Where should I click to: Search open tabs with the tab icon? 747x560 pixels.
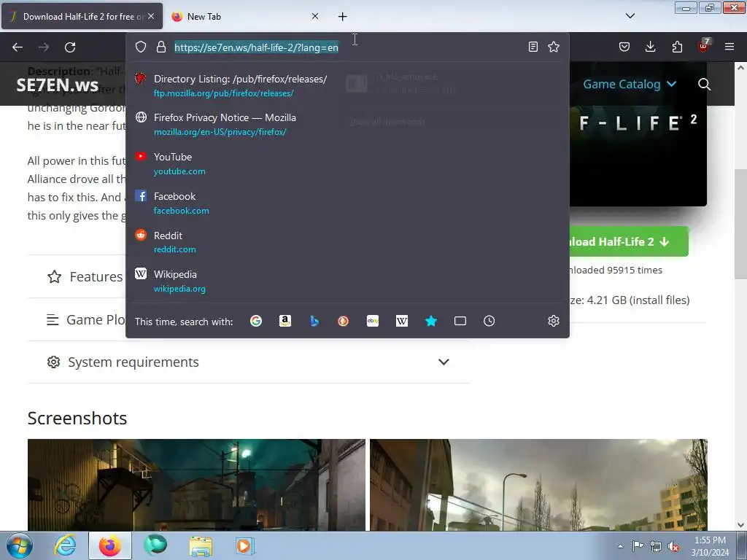click(460, 321)
